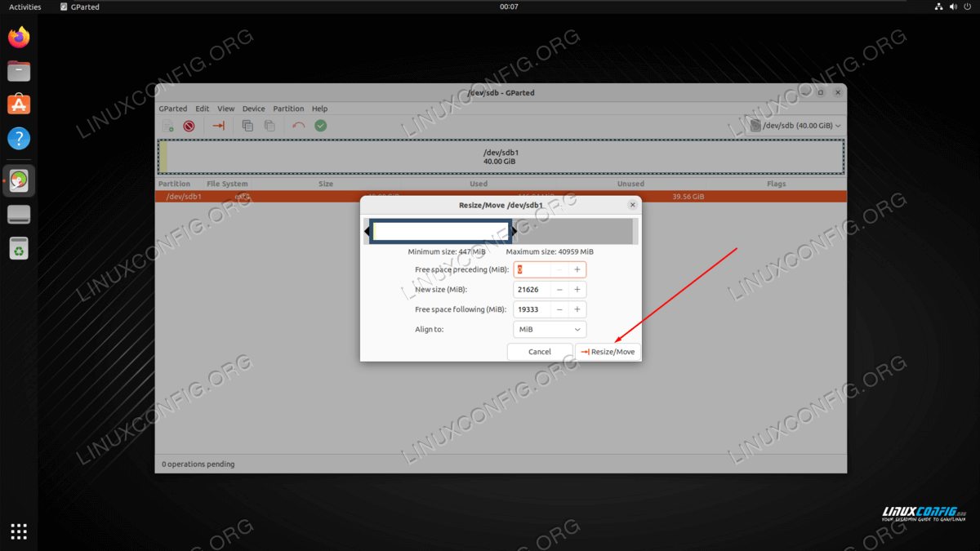This screenshot has height=551, width=980.
Task: Click the Activities button
Action: [x=24, y=7]
